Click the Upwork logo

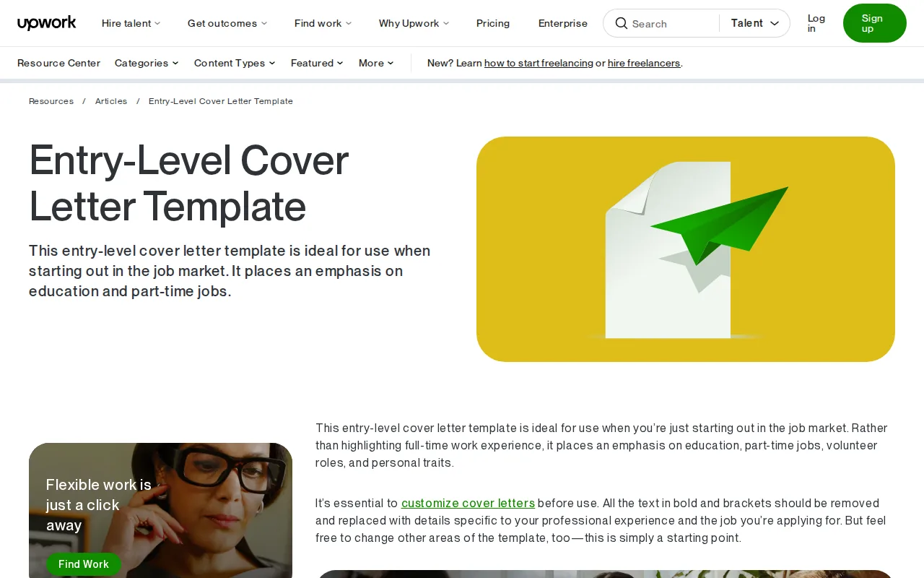tap(47, 23)
